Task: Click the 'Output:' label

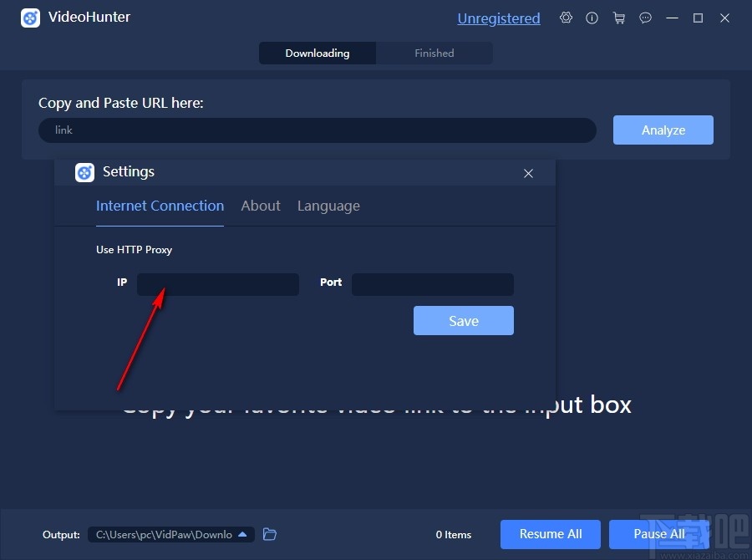Action: [61, 535]
